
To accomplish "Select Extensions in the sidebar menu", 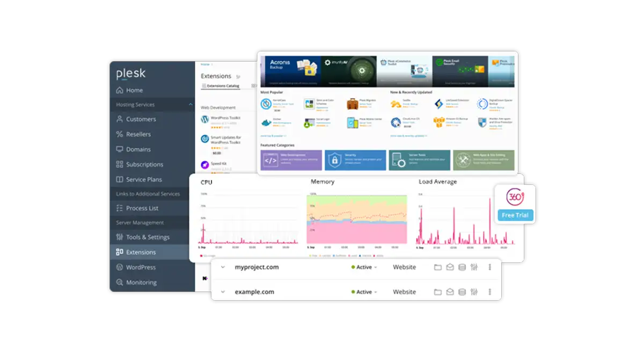I will [x=141, y=252].
